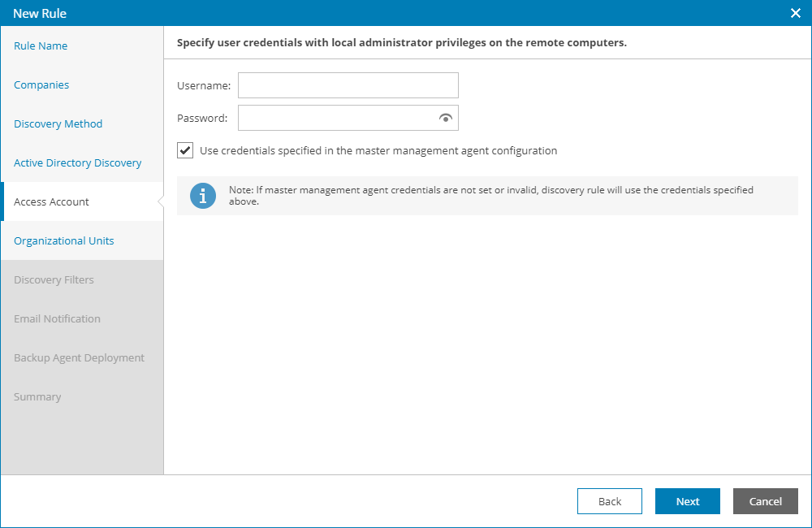812x528 pixels.
Task: Open the Discovery Filters step
Action: 54,280
